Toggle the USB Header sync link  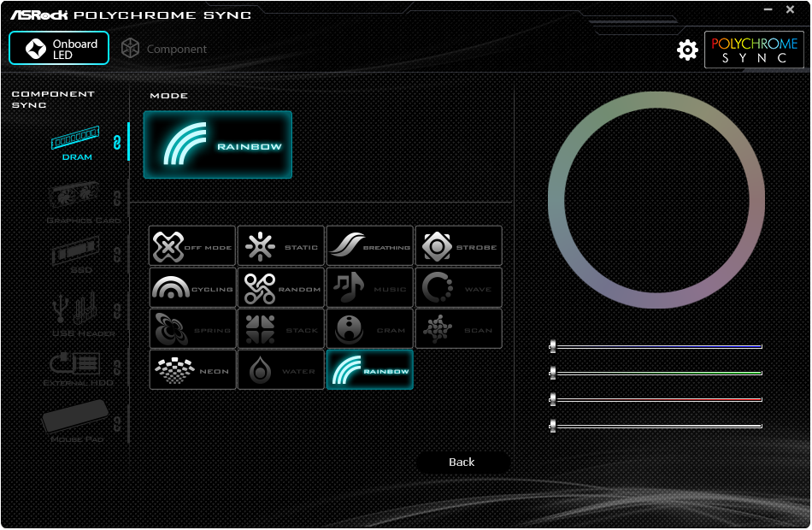point(117,311)
